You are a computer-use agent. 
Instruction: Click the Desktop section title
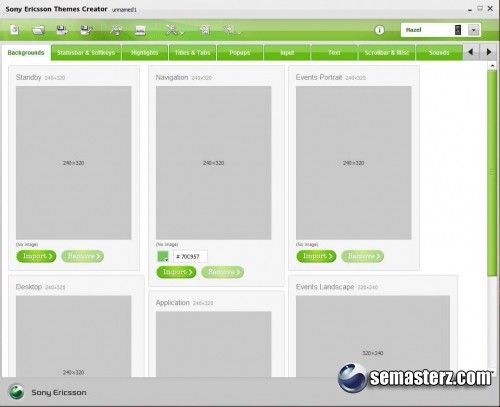(29, 287)
